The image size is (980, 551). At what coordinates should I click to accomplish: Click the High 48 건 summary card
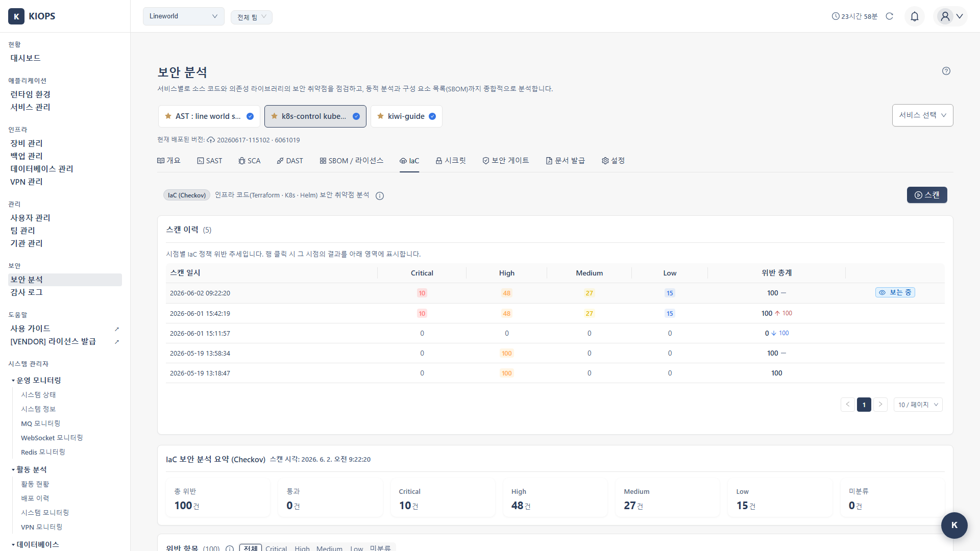coord(555,498)
